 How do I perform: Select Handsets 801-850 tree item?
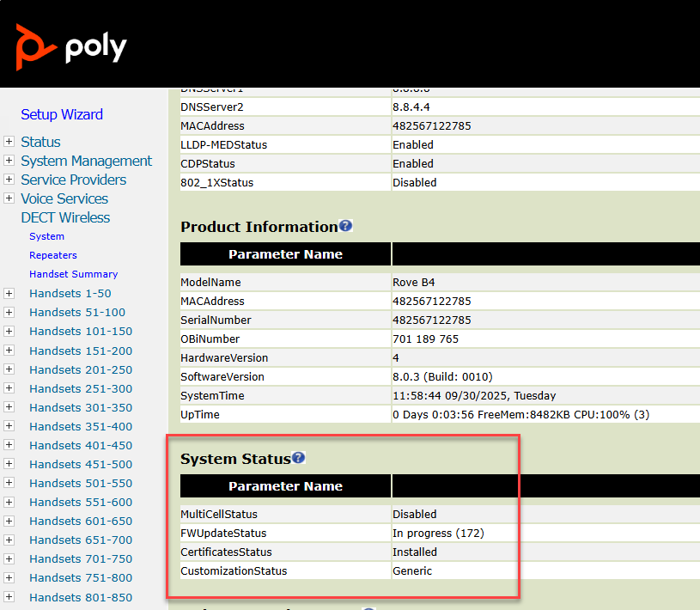[x=81, y=596]
